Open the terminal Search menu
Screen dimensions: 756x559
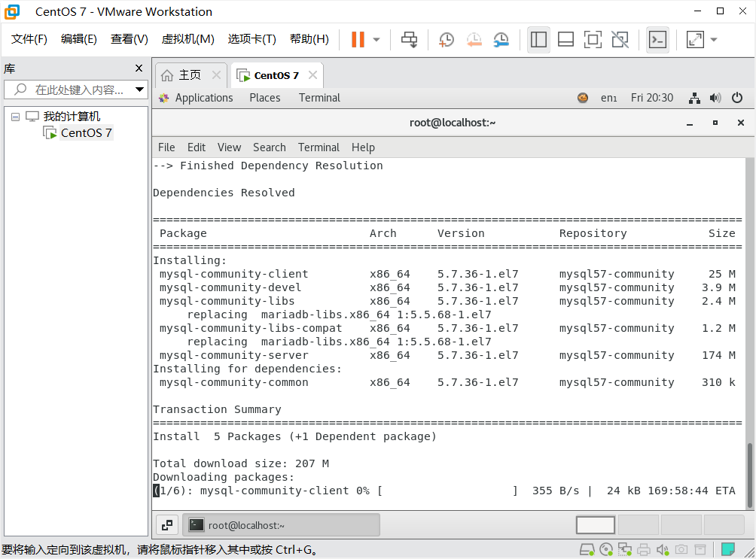click(x=270, y=147)
